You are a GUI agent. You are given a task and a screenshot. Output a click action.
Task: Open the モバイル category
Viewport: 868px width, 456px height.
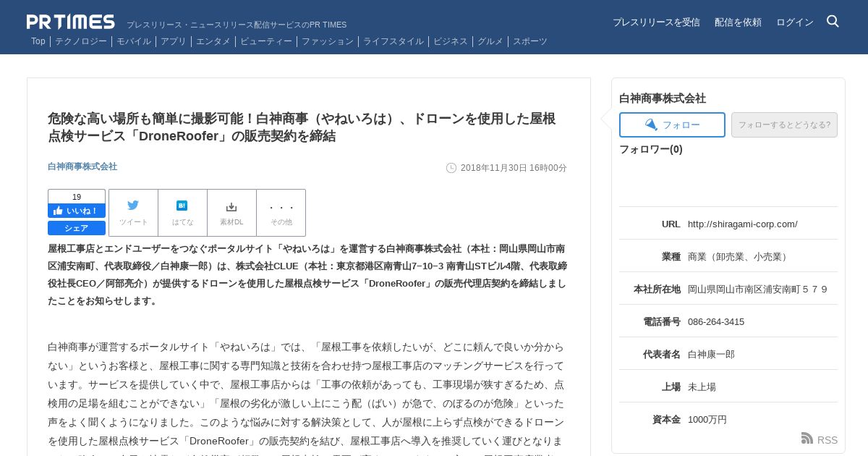134,41
